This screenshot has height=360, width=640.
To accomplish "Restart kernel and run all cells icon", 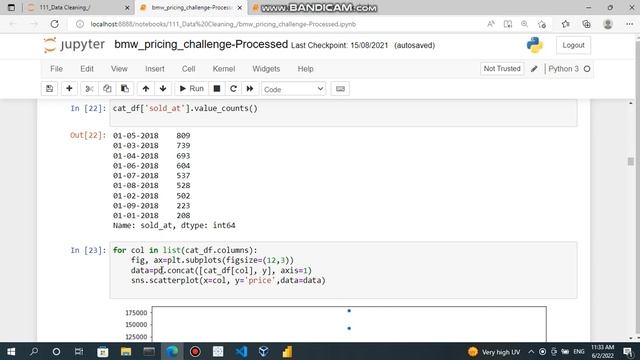I will coord(250,89).
